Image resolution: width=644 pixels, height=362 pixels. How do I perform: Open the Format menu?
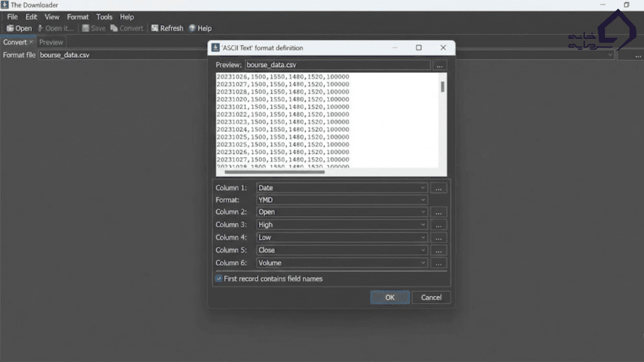point(78,17)
